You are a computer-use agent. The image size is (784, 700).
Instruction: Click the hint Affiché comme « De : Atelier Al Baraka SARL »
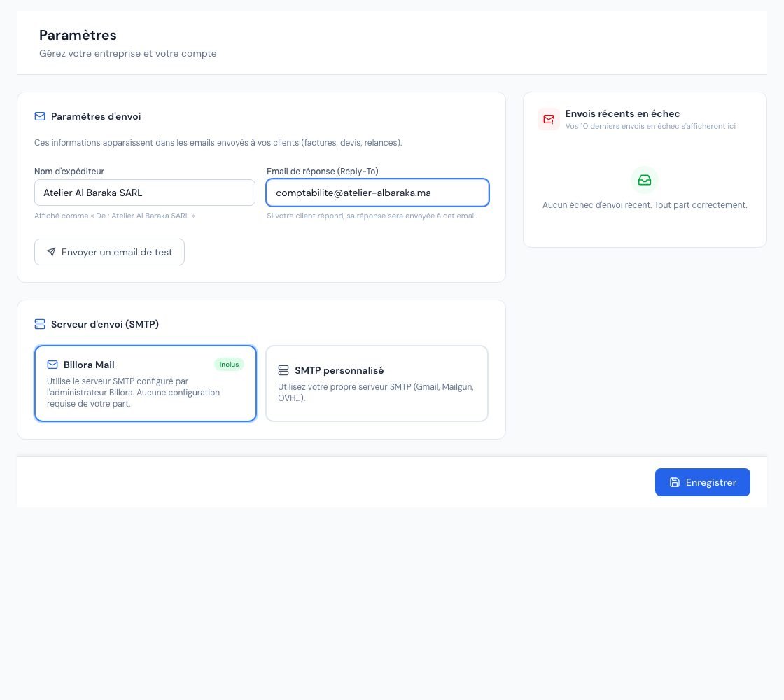pos(115,216)
